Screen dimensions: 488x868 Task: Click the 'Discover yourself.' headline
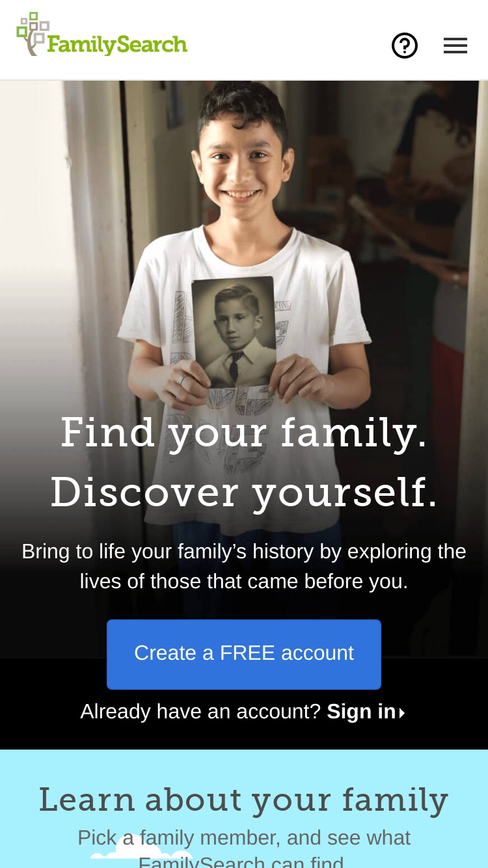(x=244, y=492)
